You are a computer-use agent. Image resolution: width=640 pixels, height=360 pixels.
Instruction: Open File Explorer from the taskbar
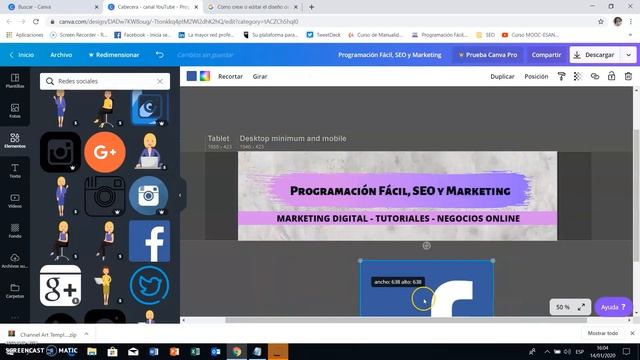tap(92, 351)
